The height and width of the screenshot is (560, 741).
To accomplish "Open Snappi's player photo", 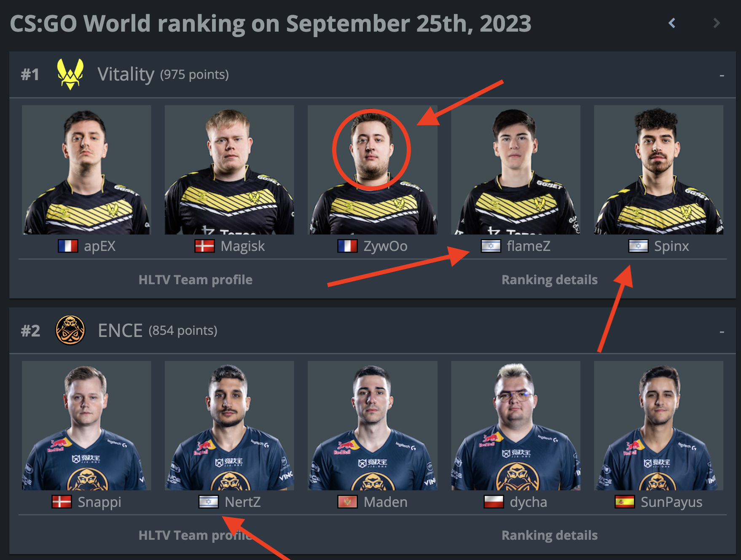I will click(x=86, y=425).
